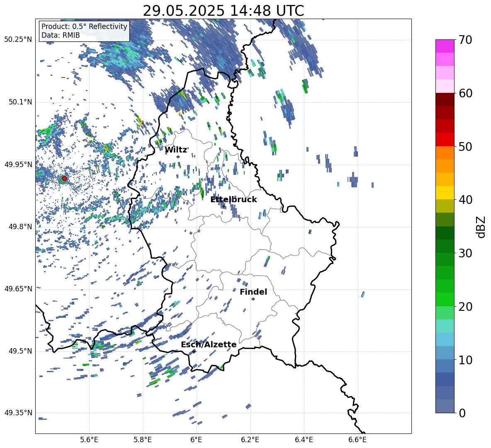
Task: Click the Esch/Alzette location cross marker
Action: tap(194, 351)
